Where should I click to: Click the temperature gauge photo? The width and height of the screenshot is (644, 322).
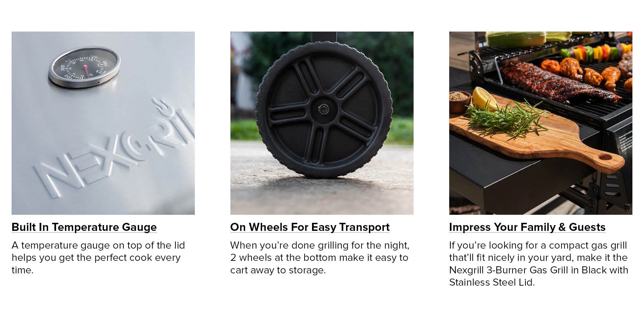(x=103, y=123)
